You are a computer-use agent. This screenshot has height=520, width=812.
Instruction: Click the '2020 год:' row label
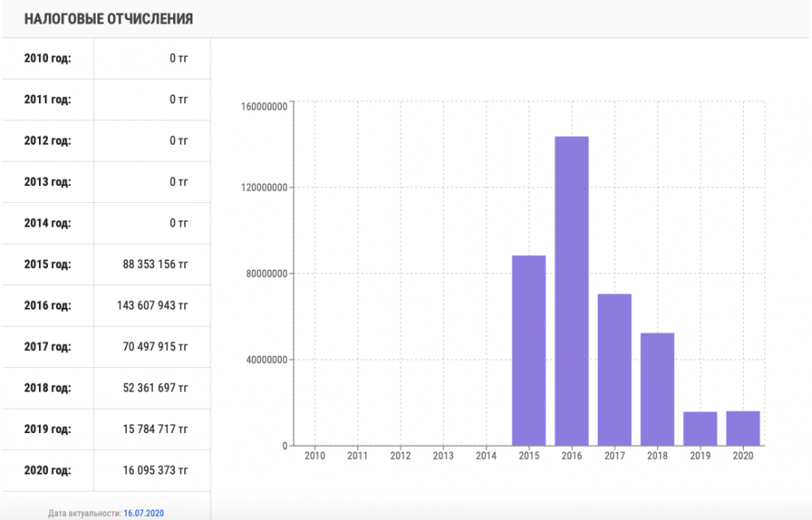pos(47,470)
